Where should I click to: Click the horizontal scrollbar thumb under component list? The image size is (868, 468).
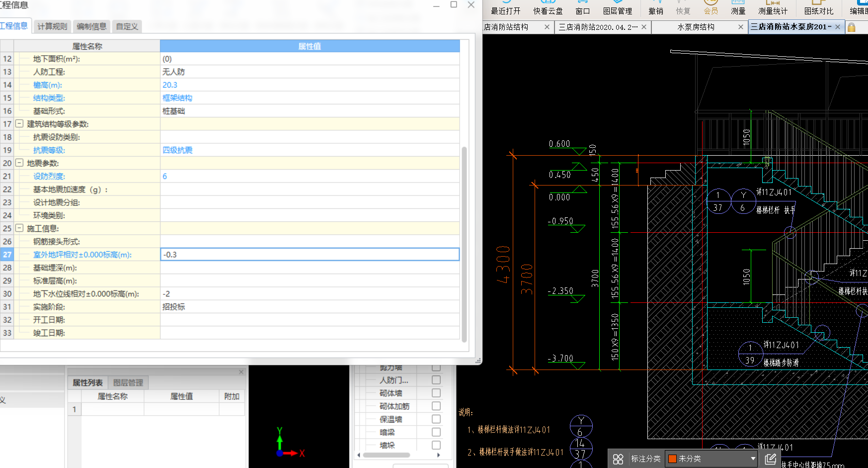pos(387,455)
